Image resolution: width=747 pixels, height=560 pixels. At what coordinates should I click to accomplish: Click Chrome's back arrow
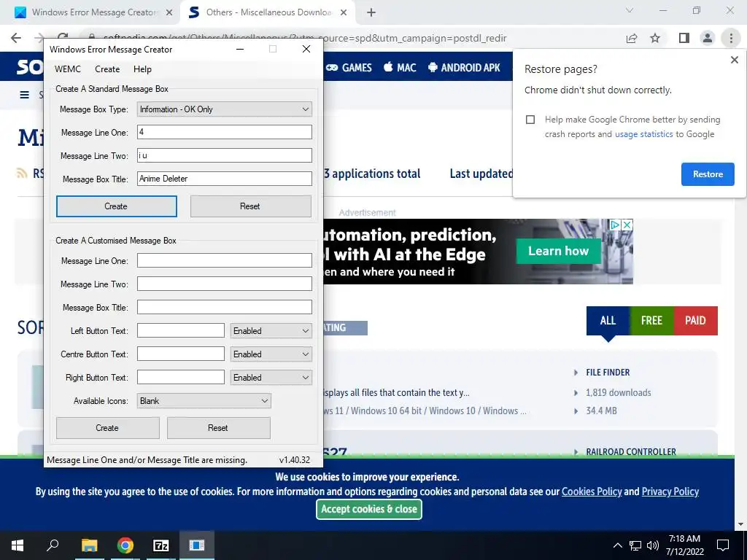[x=16, y=38]
